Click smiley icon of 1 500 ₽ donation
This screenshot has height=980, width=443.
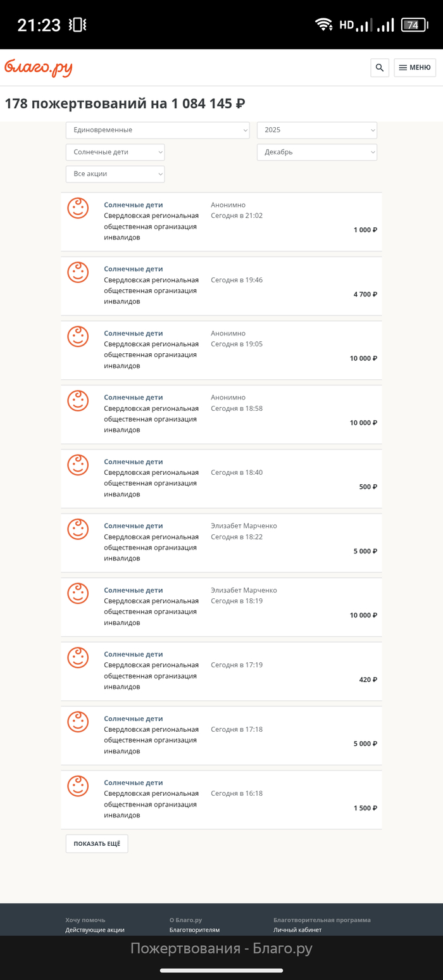tap(78, 786)
